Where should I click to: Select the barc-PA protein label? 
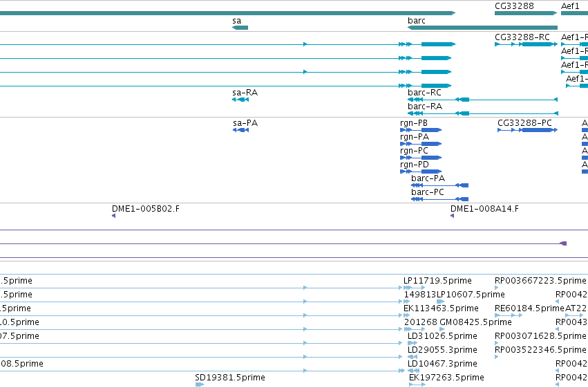click(x=428, y=178)
